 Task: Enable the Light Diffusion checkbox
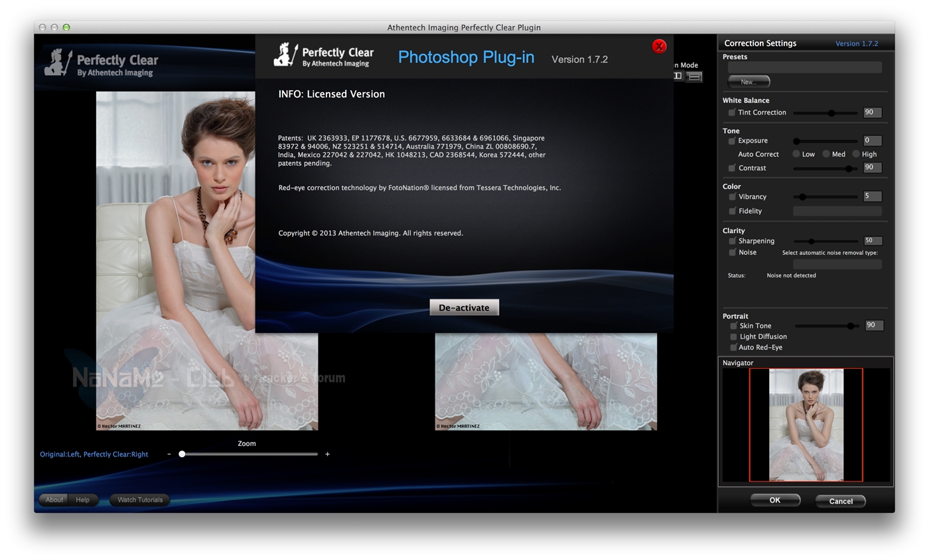pos(733,336)
